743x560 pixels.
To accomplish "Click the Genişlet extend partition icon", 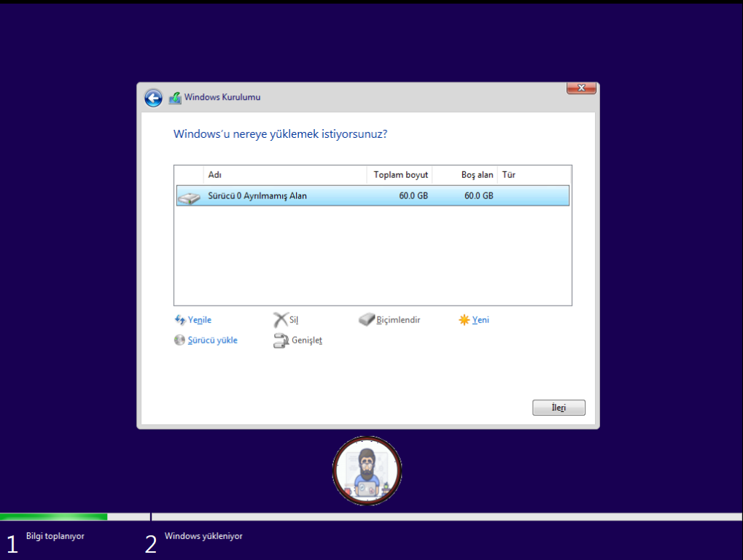I will coord(281,341).
